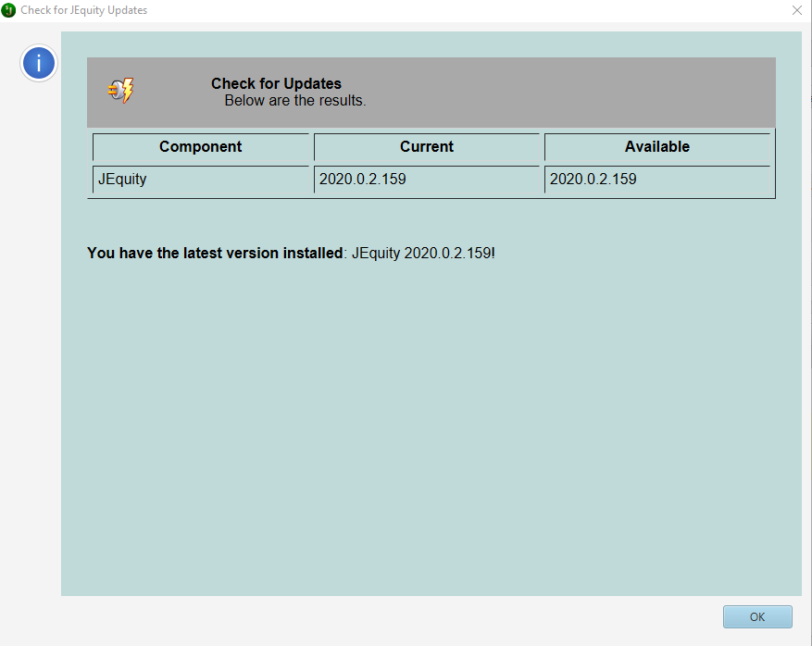
Task: Click 'You have the latest version installed' message
Action: click(x=215, y=253)
